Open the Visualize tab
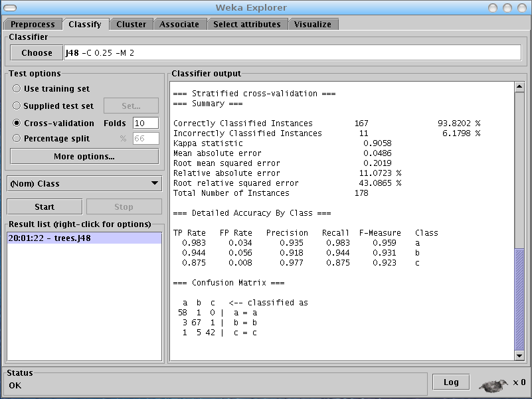The height and width of the screenshot is (399, 532). coord(313,23)
